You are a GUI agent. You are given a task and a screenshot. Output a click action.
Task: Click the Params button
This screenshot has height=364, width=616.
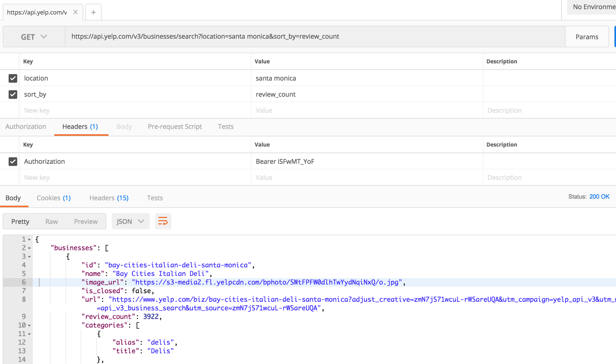pos(587,37)
